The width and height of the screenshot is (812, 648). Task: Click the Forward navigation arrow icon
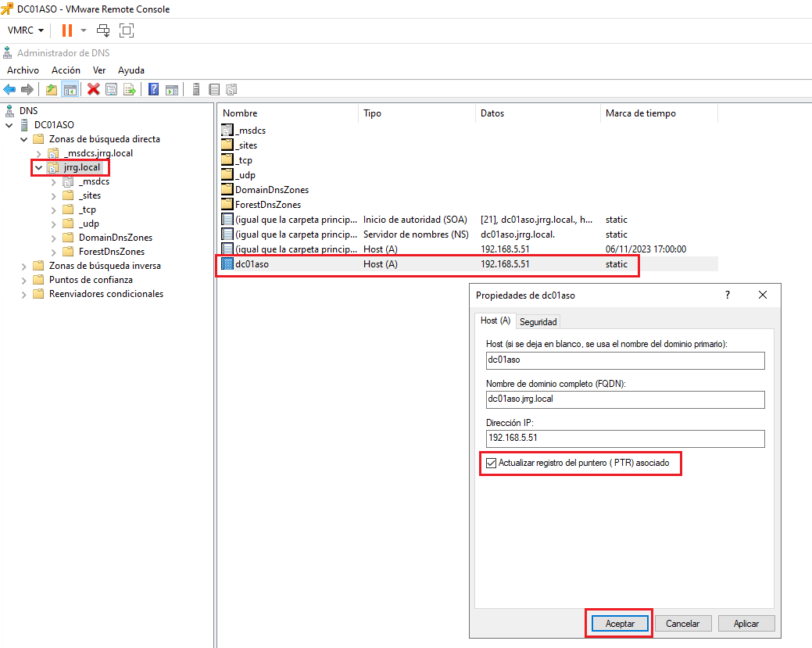click(27, 88)
